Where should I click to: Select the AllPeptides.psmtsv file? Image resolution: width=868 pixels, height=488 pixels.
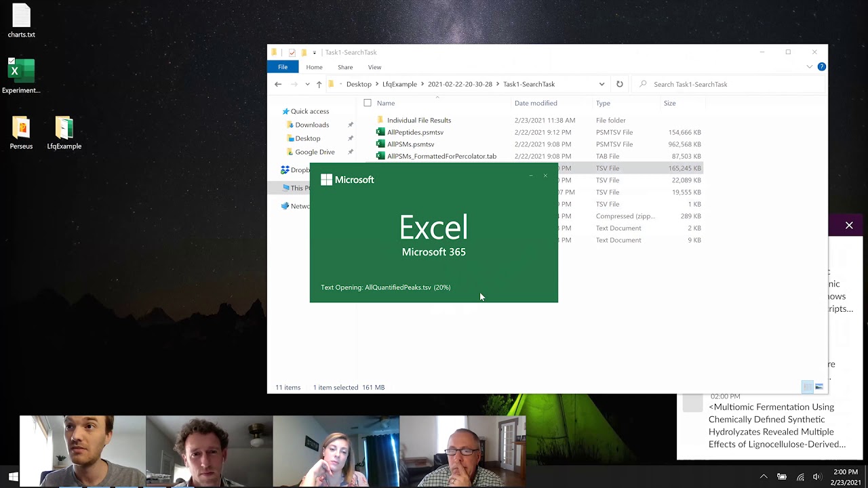(415, 132)
